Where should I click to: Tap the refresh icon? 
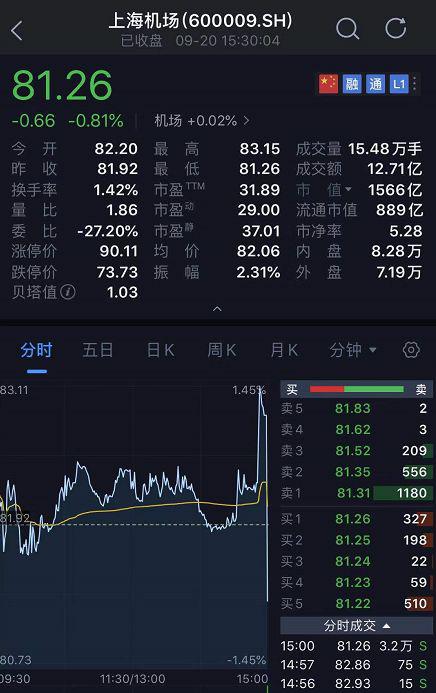pyautogui.click(x=395, y=28)
